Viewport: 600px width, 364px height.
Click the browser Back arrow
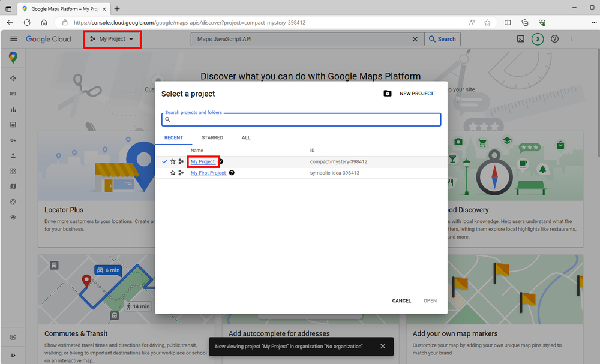coord(10,23)
